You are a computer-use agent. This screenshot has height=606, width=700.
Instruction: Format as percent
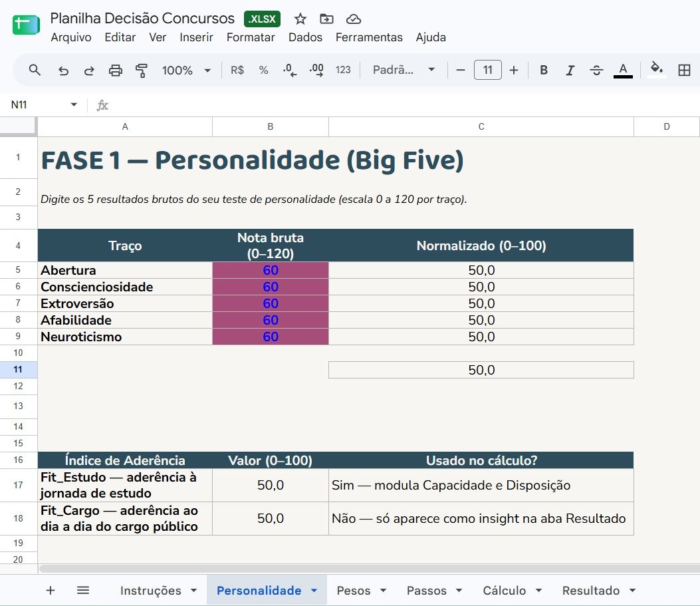(263, 70)
